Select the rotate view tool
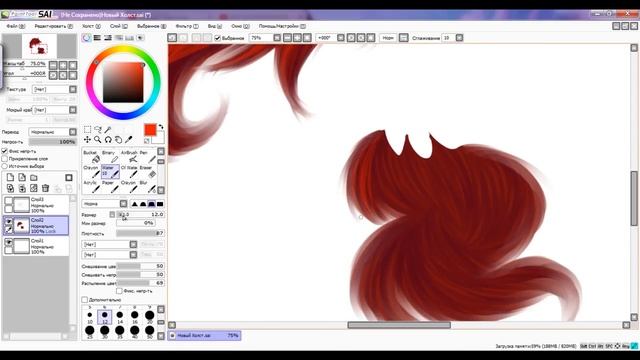The image size is (640, 360). click(x=108, y=140)
